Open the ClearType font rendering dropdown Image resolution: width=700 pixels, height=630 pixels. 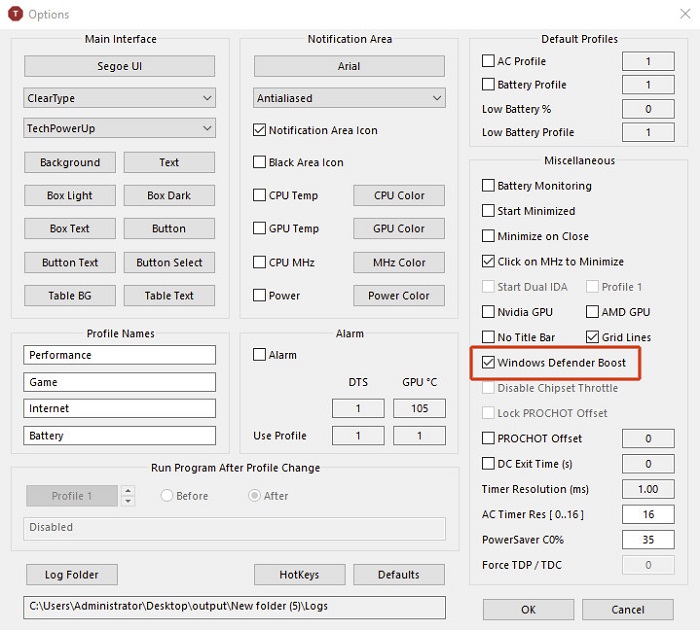(119, 98)
